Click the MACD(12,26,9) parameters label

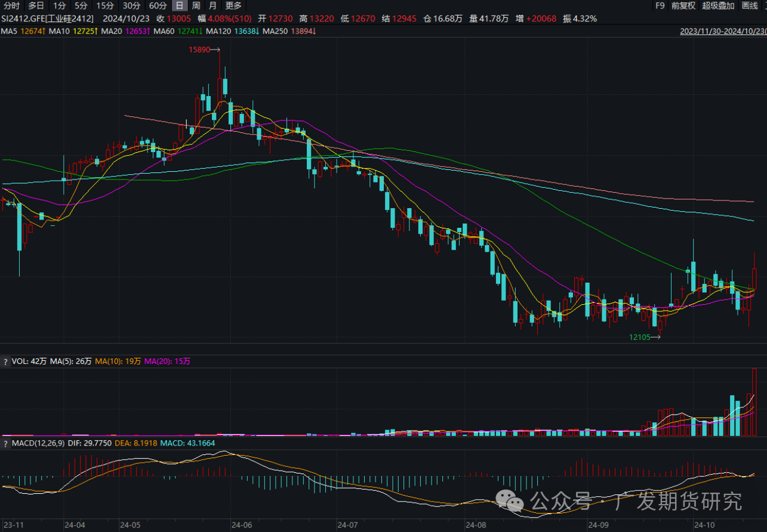(x=37, y=443)
